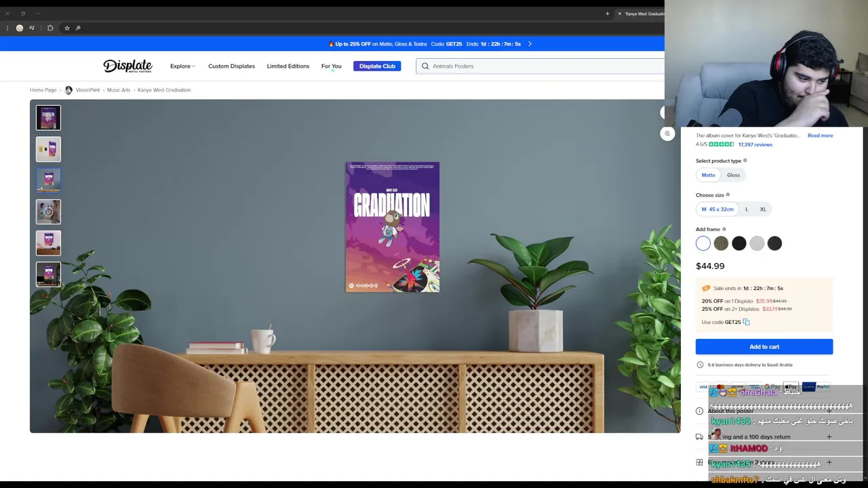868x488 pixels.
Task: Select the Gloss product type
Action: 734,175
